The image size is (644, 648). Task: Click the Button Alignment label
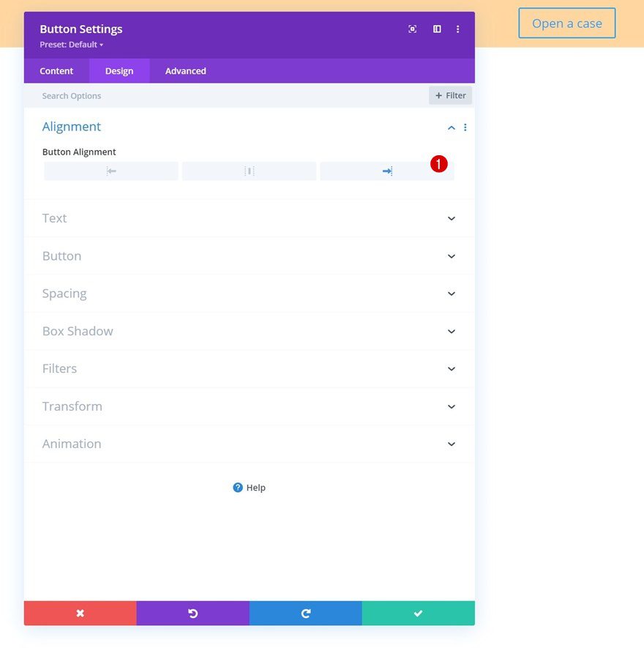pos(79,152)
